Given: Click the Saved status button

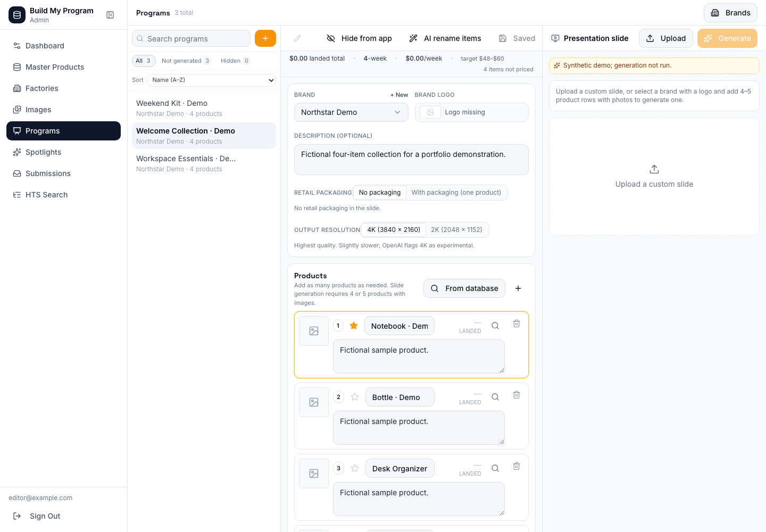Looking at the screenshot, I should pos(517,38).
